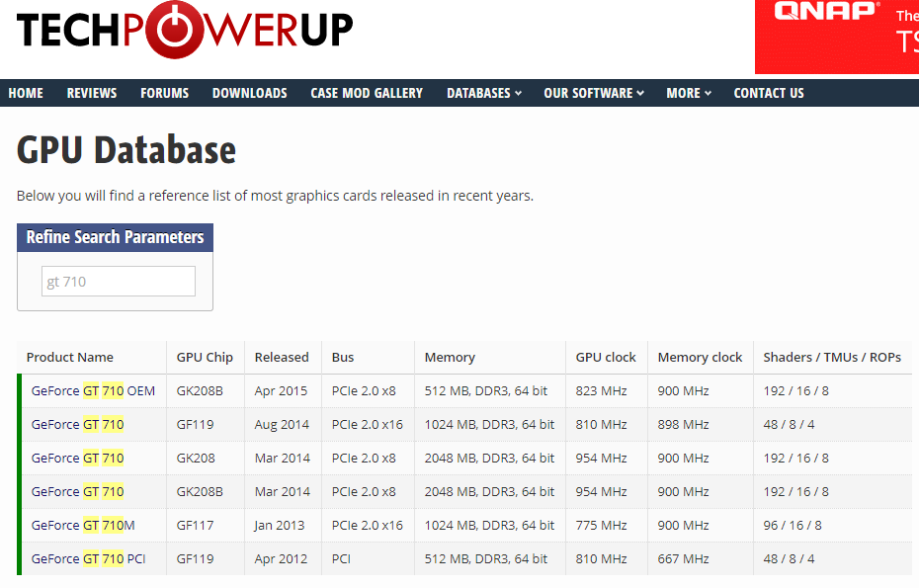Viewport: 919px width, 588px height.
Task: Click the Refine Search Parameters header
Action: pyautogui.click(x=115, y=237)
